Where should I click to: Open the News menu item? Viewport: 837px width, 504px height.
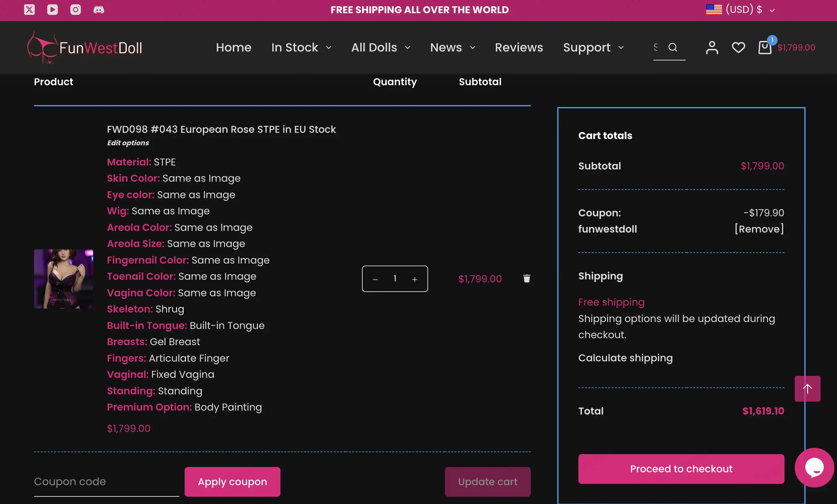click(x=446, y=48)
